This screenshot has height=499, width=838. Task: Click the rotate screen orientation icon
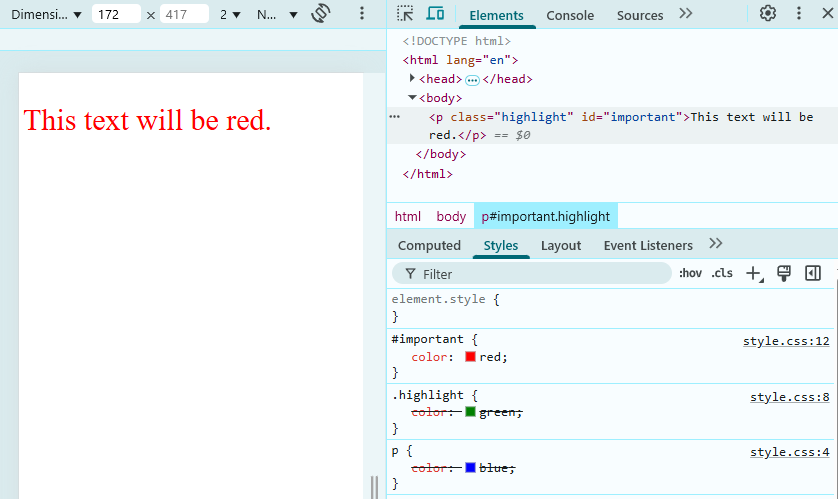tap(321, 13)
